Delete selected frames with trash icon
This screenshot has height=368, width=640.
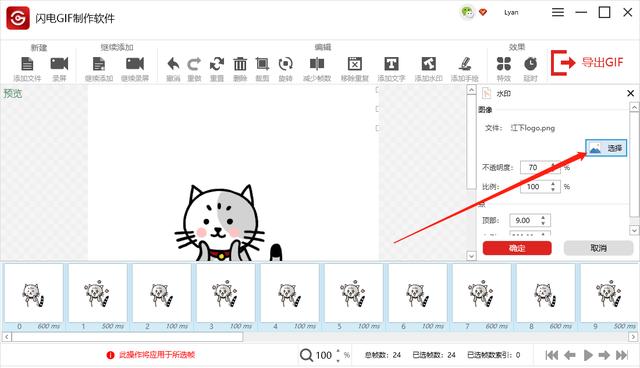pyautogui.click(x=240, y=64)
